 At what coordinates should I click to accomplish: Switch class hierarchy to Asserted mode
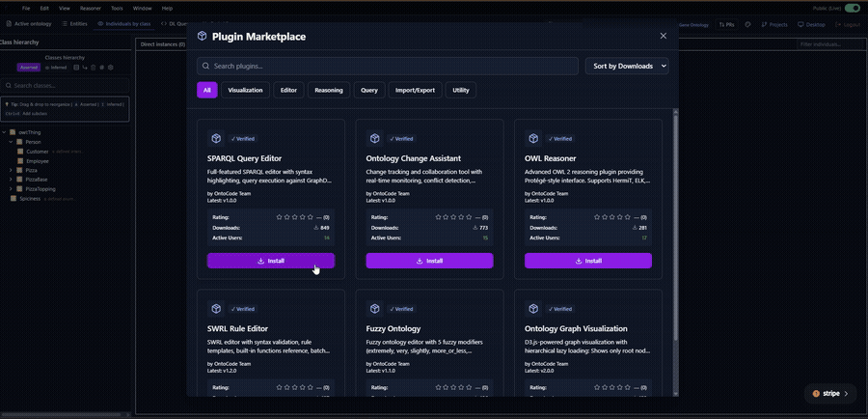click(29, 68)
